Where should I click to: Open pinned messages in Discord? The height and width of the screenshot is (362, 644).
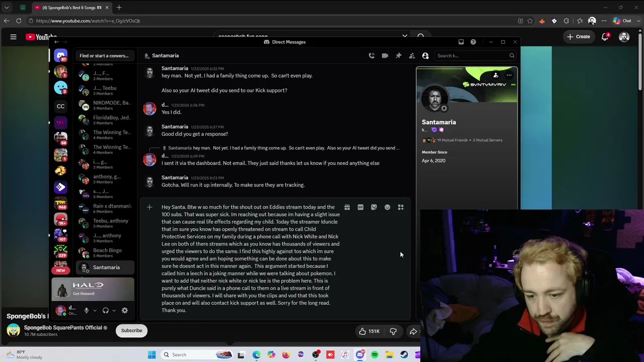pos(398,56)
